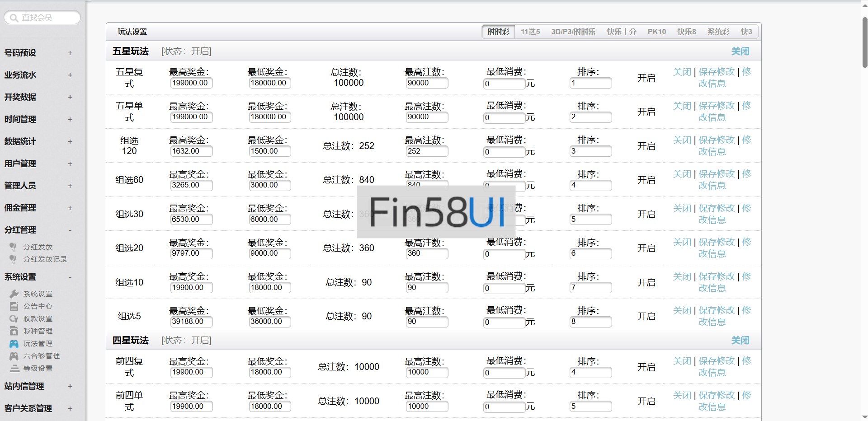The image size is (868, 421).
Task: Edit the 最高奖金 field for 组选5
Action: [x=191, y=322]
